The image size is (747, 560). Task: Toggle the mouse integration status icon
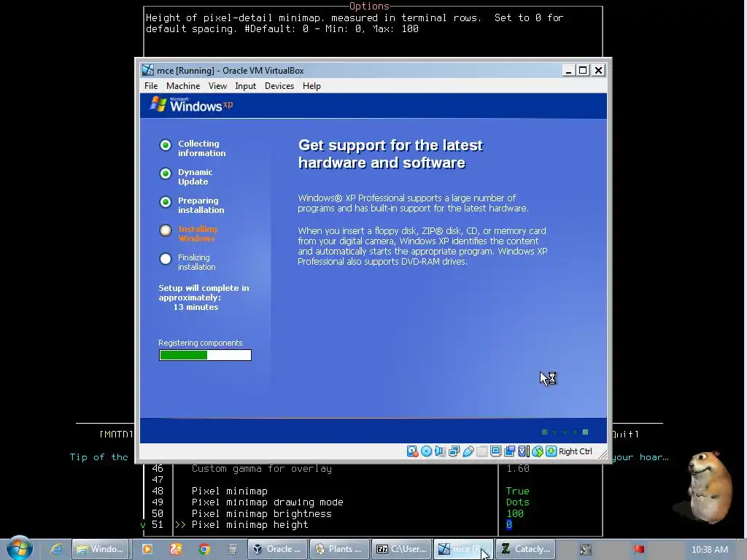click(538, 451)
